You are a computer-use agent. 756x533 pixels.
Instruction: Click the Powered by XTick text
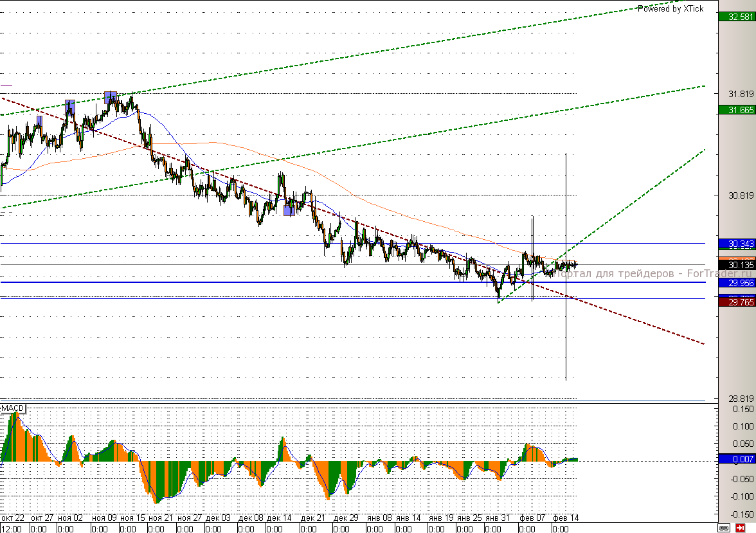click(670, 8)
